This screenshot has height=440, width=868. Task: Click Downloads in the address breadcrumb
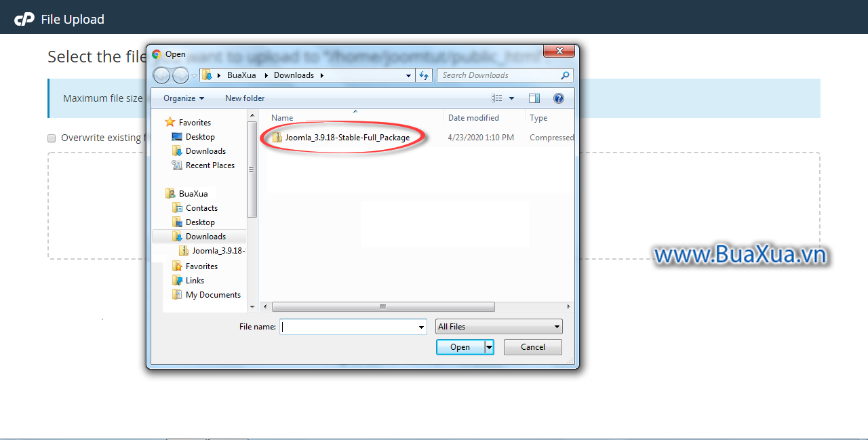click(294, 75)
